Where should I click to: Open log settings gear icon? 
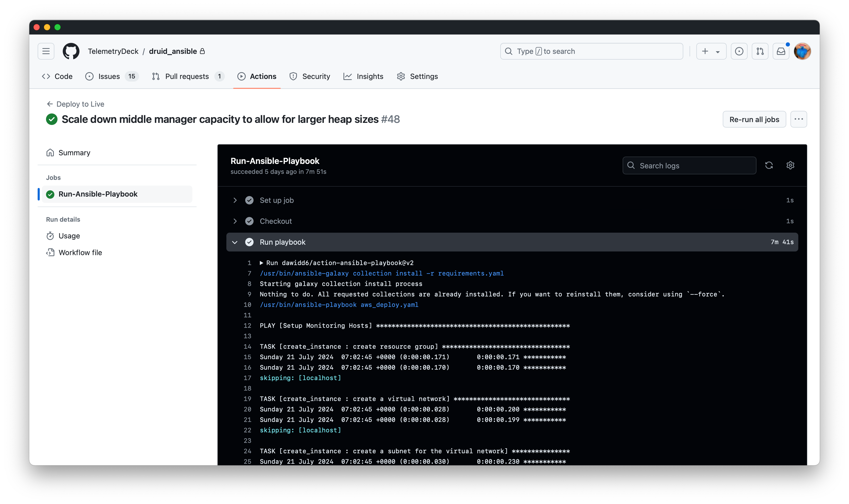pyautogui.click(x=790, y=165)
